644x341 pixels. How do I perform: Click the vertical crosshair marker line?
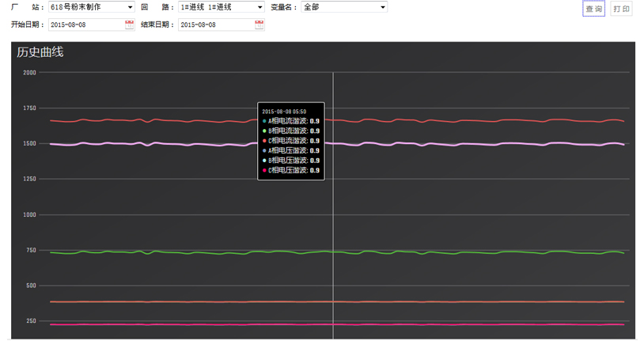coord(333,222)
